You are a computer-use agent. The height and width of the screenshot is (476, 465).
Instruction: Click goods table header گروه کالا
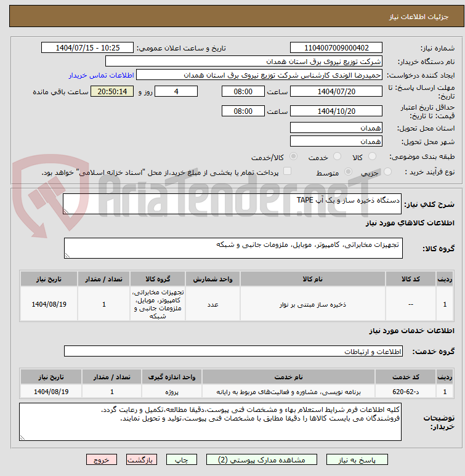pyautogui.click(x=158, y=279)
